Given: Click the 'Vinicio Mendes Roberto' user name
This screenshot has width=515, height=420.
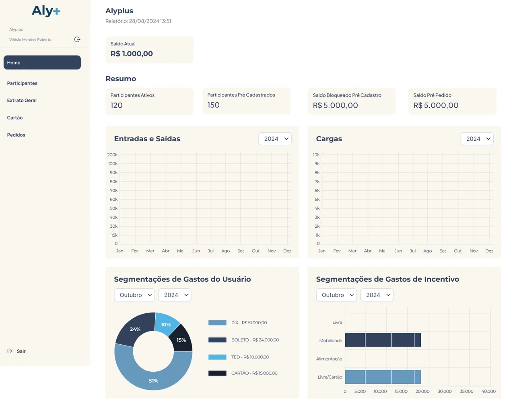Looking at the screenshot, I should click(x=30, y=39).
